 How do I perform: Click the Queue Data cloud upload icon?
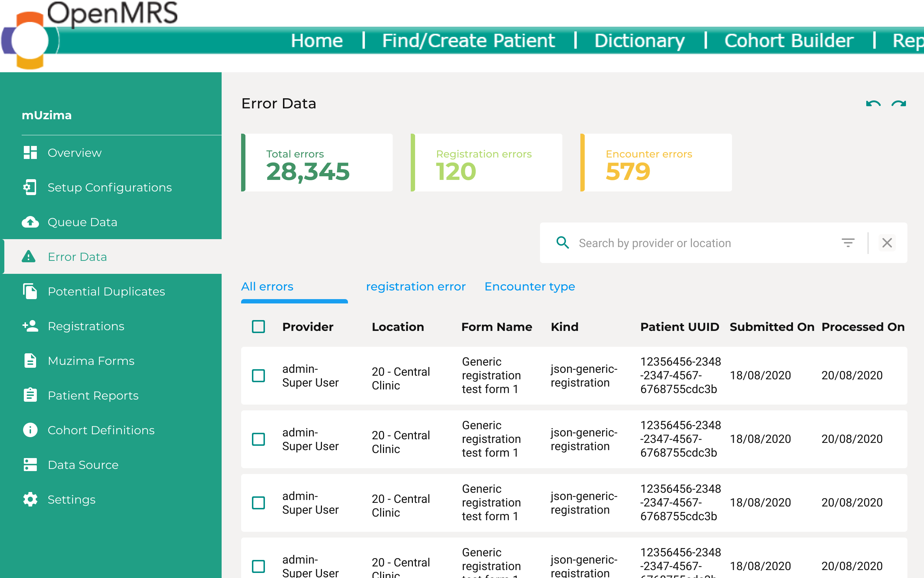(30, 222)
